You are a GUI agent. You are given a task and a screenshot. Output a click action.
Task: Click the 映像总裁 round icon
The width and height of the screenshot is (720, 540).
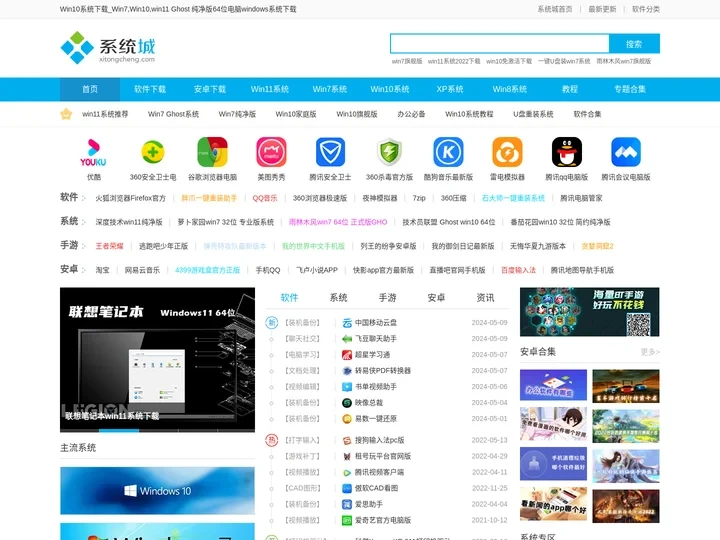347,403
